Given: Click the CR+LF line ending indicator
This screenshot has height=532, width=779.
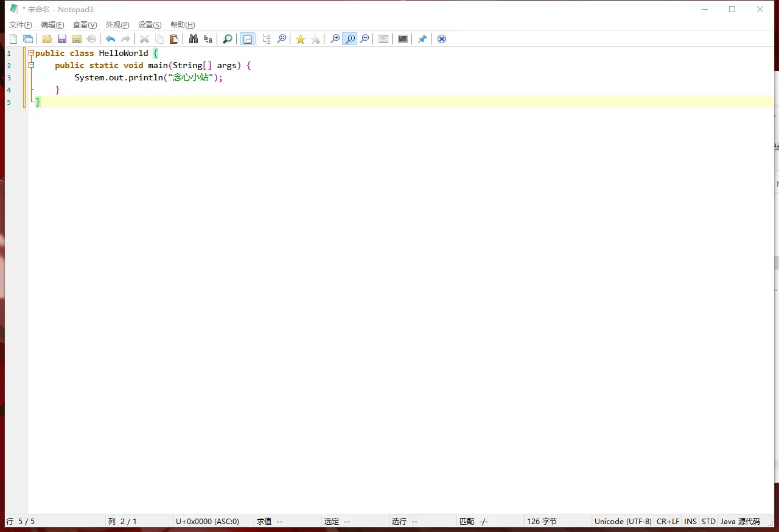Looking at the screenshot, I should (668, 522).
